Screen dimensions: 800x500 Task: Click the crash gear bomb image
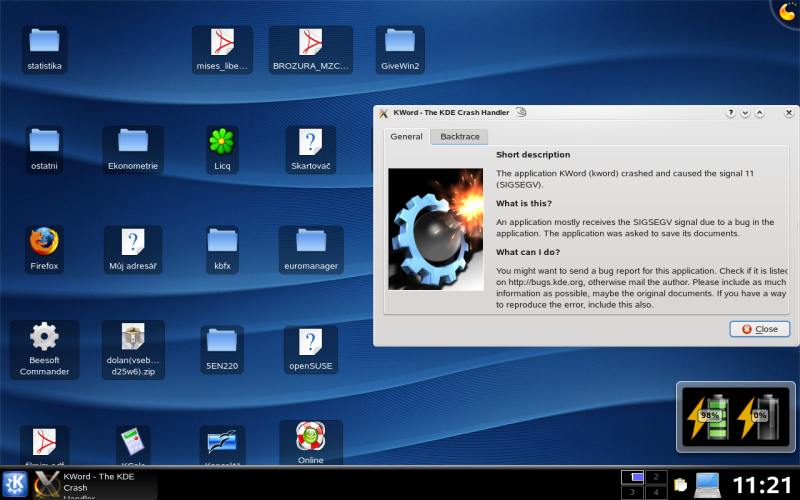point(436,229)
